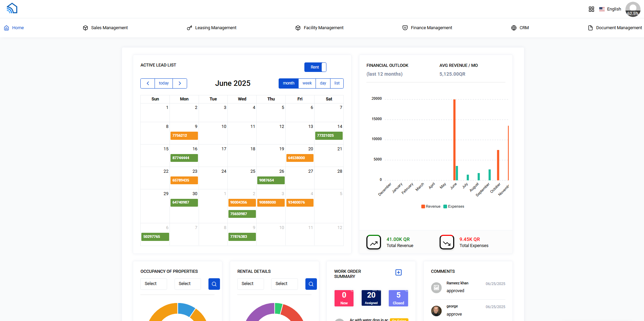Click the Home house icon

coord(6,28)
